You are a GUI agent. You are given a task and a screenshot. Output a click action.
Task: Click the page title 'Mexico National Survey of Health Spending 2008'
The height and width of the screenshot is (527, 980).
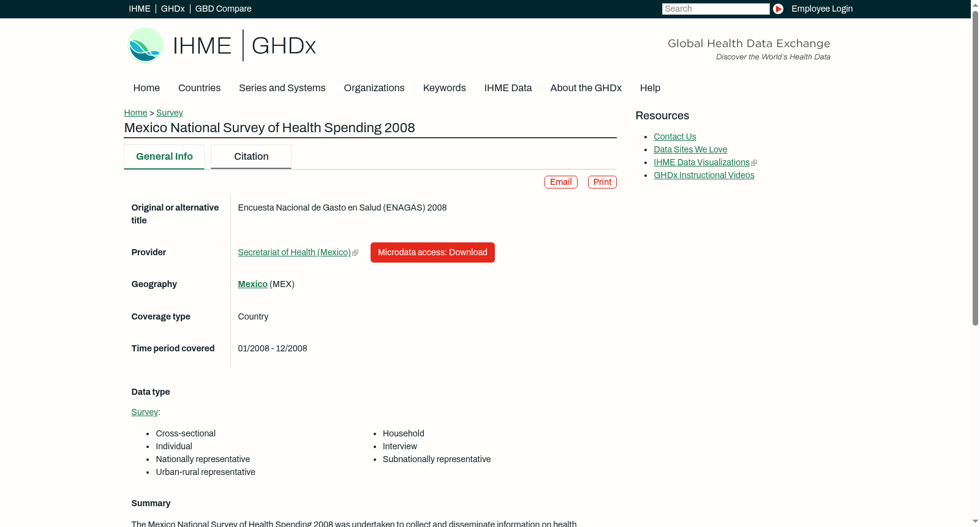(269, 128)
